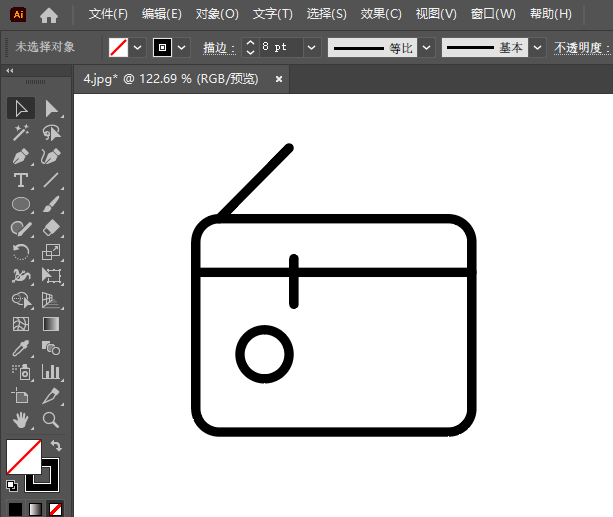
Task: Click the toolbar Fill box
Action: [23, 456]
